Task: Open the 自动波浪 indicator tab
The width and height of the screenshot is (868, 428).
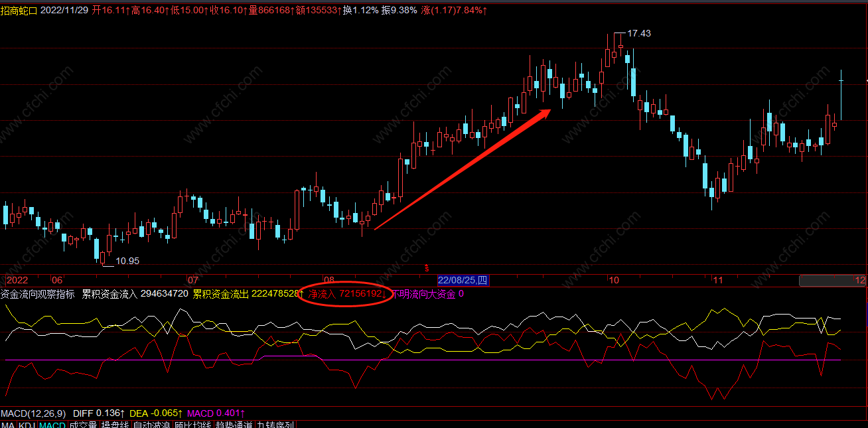Action: coord(151,425)
